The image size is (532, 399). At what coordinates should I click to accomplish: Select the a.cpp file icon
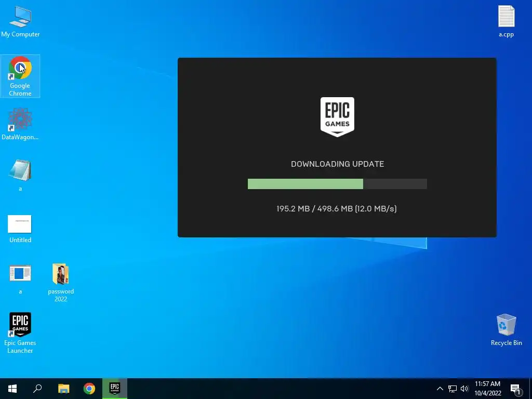(x=506, y=21)
